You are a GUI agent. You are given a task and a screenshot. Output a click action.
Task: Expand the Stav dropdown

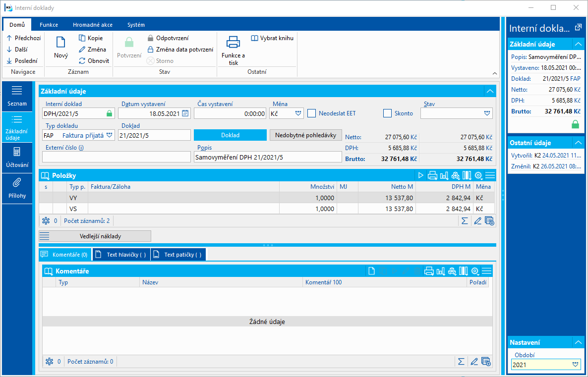[487, 113]
